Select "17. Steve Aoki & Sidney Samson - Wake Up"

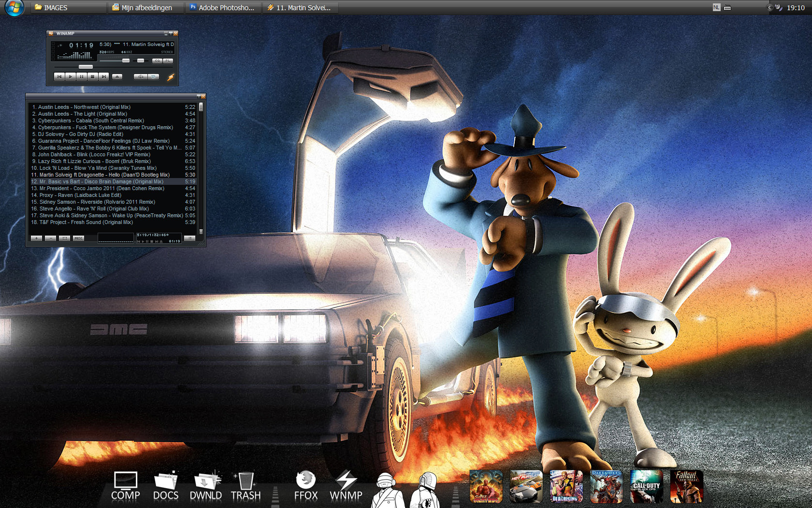tap(114, 215)
